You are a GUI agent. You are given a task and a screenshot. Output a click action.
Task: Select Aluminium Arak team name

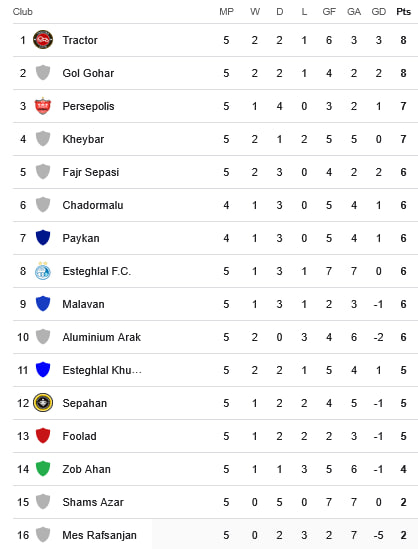coord(102,337)
